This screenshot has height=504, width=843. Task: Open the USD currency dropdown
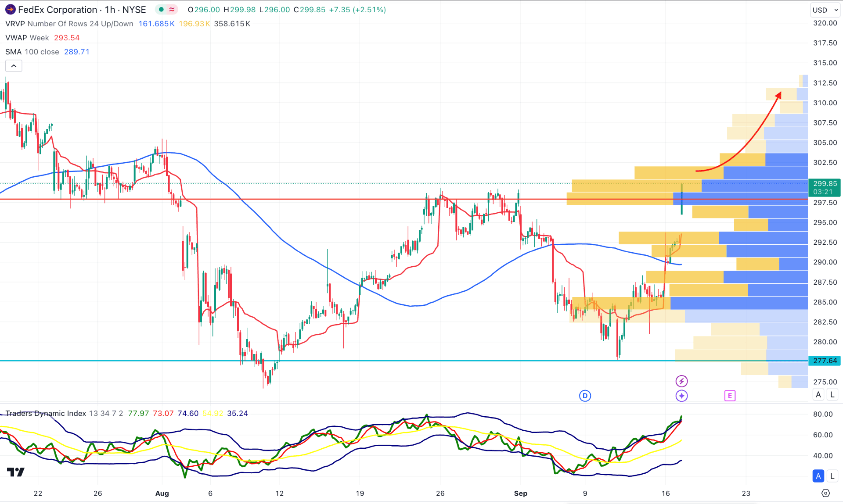click(x=825, y=10)
